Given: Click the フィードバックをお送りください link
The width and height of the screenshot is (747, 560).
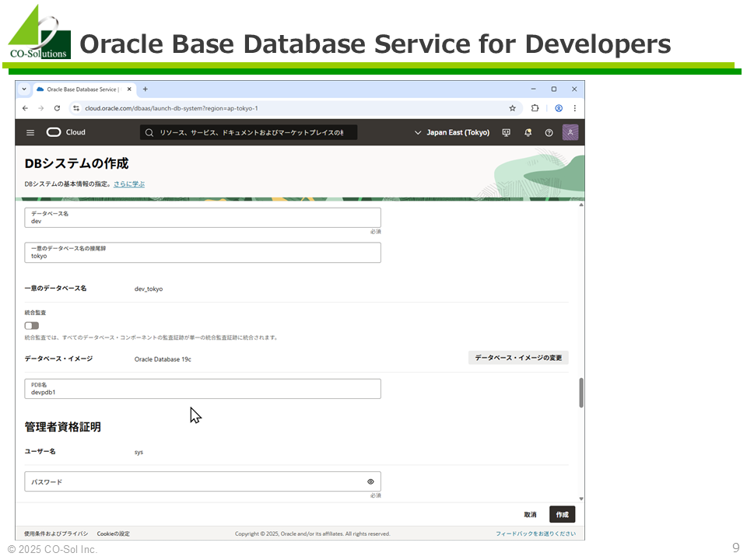Looking at the screenshot, I should 535,534.
